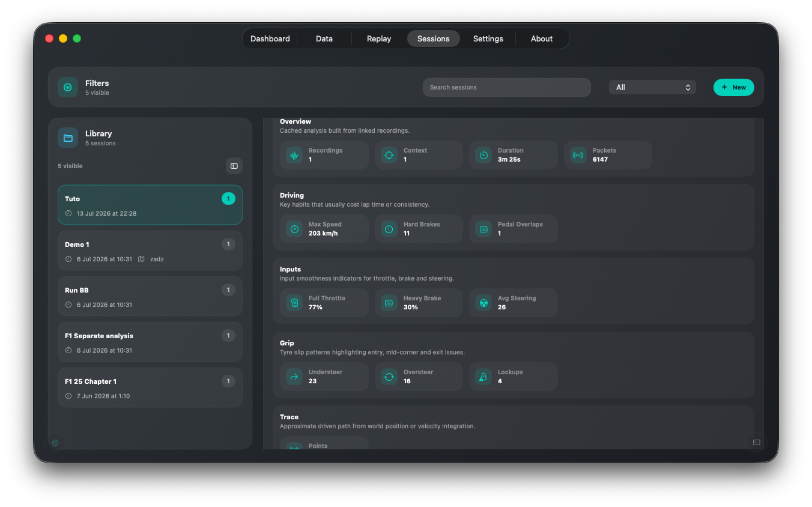
Task: Click the Inputs section heading
Action: tap(290, 269)
